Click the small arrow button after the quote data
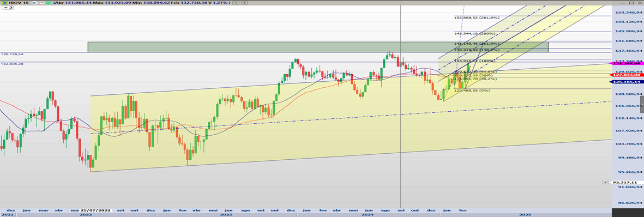The height and width of the screenshot is (217, 644). click(236, 3)
